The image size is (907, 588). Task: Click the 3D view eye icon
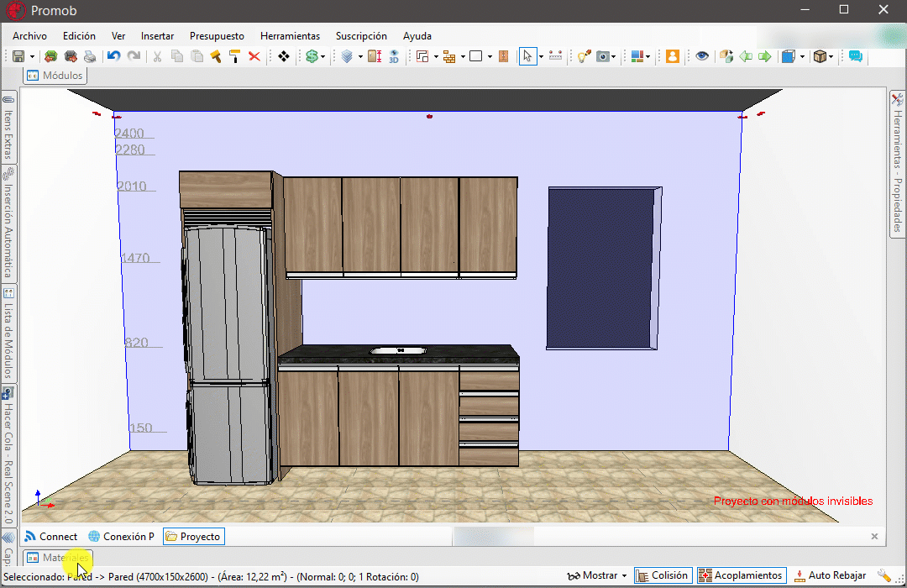(x=394, y=56)
